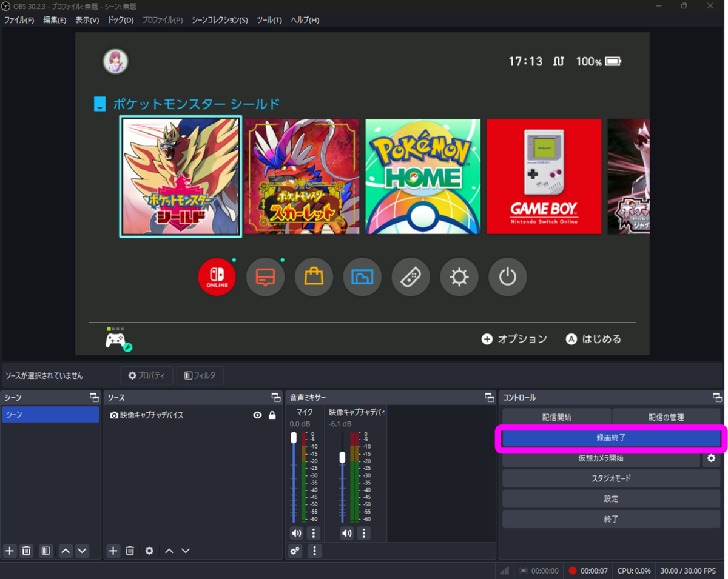Open the プロファイル(P) menu

coord(163,20)
